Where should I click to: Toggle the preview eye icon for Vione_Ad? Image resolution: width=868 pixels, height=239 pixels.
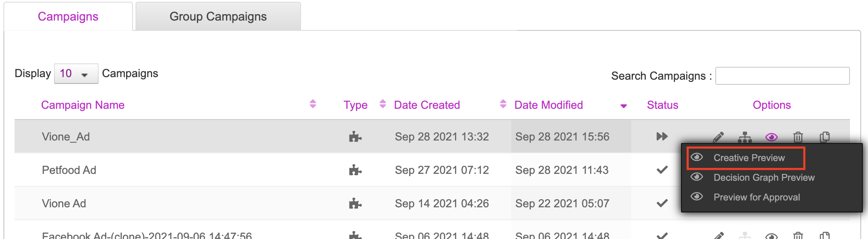coord(772,137)
